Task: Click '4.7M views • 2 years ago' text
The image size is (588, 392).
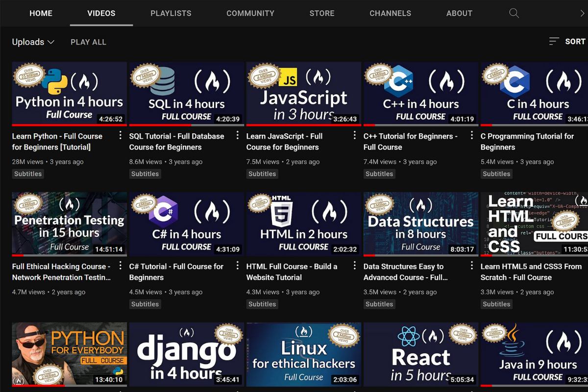Action: (49, 292)
